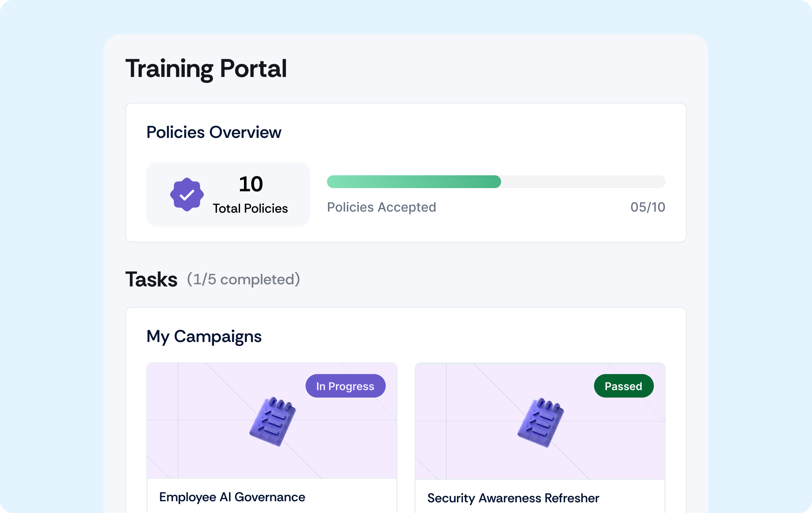Click the 1/5 completed tasks indicator
Screen dimensions: 812x513
click(x=243, y=279)
